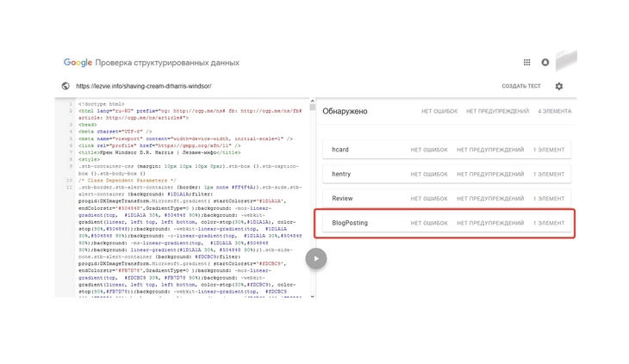The image size is (629, 364).
Task: Click the СОЗДАТЬ ТЕСТ button
Action: coord(521,86)
